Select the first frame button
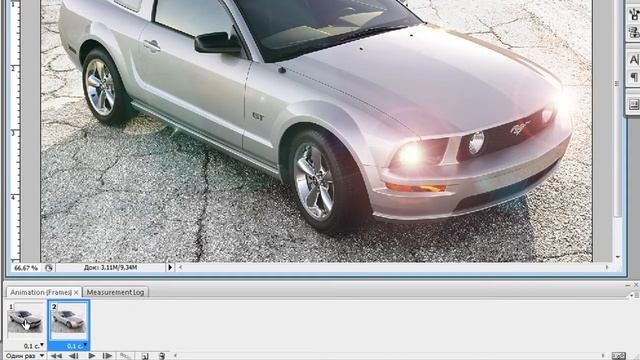640x360 pixels. [x=56, y=356]
